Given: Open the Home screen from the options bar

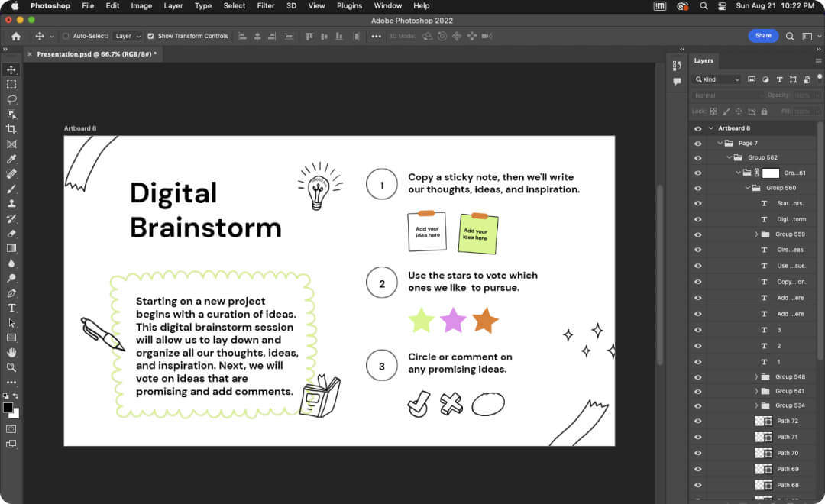Looking at the screenshot, I should [15, 36].
